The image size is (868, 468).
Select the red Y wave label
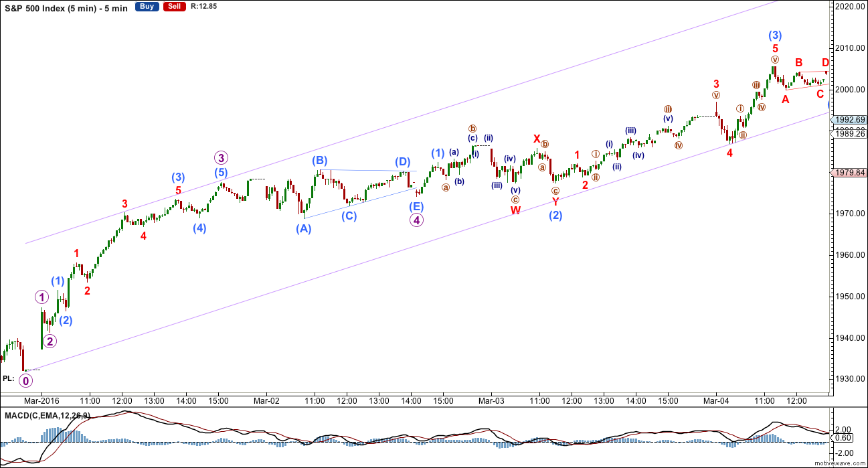(555, 202)
